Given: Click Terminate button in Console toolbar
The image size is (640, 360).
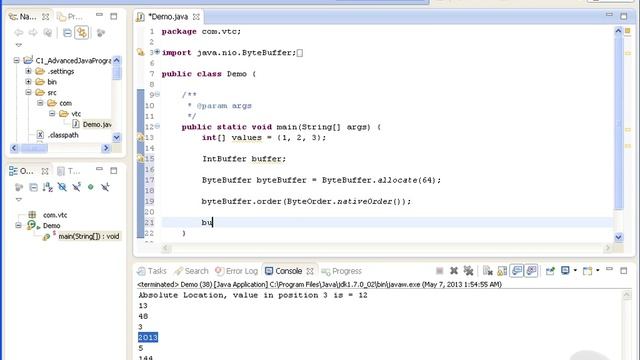Looking at the screenshot, I should [440, 271].
